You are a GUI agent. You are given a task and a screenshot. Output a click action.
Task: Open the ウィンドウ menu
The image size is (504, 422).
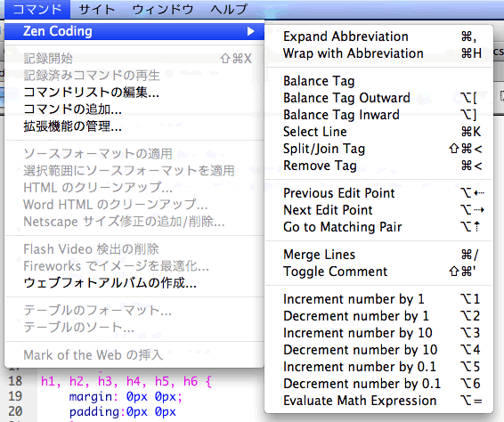tap(163, 9)
